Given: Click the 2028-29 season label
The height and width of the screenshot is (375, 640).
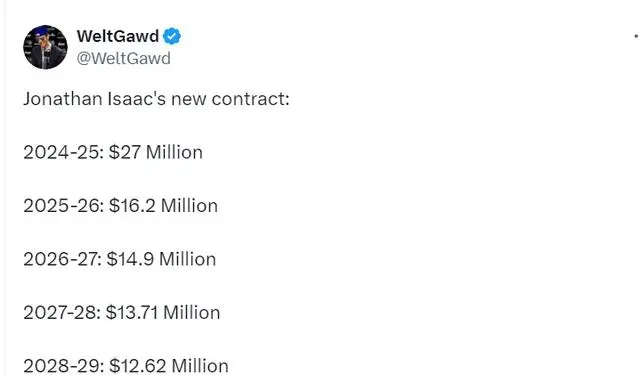Looking at the screenshot, I should point(64,366).
